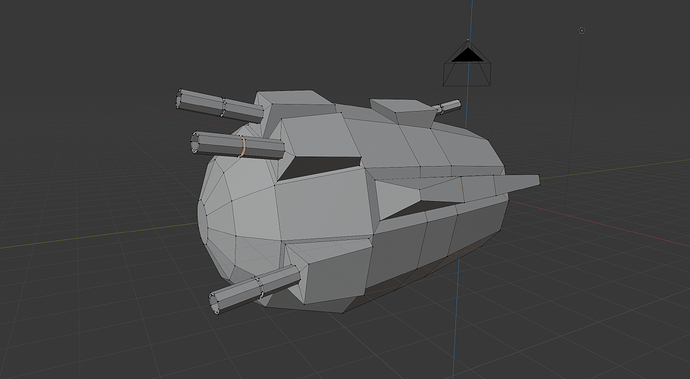Click the open end of the bottom barrel
This screenshot has height=379, width=690.
214,303
